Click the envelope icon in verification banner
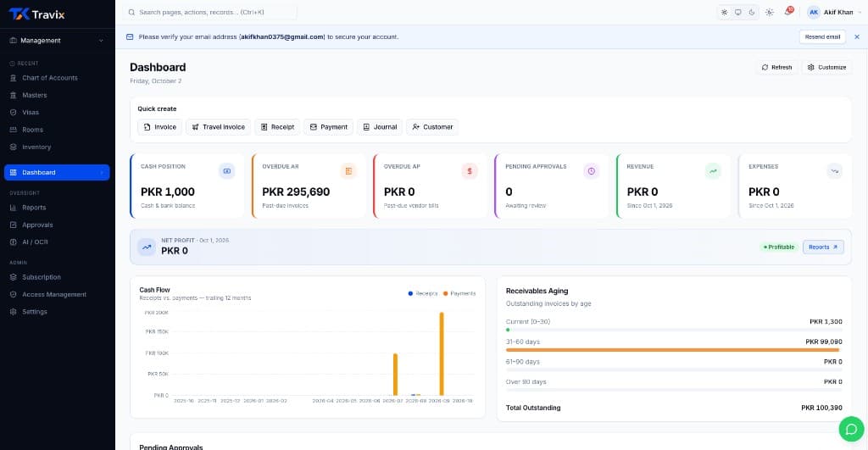Image resolution: width=868 pixels, height=450 pixels. (130, 37)
